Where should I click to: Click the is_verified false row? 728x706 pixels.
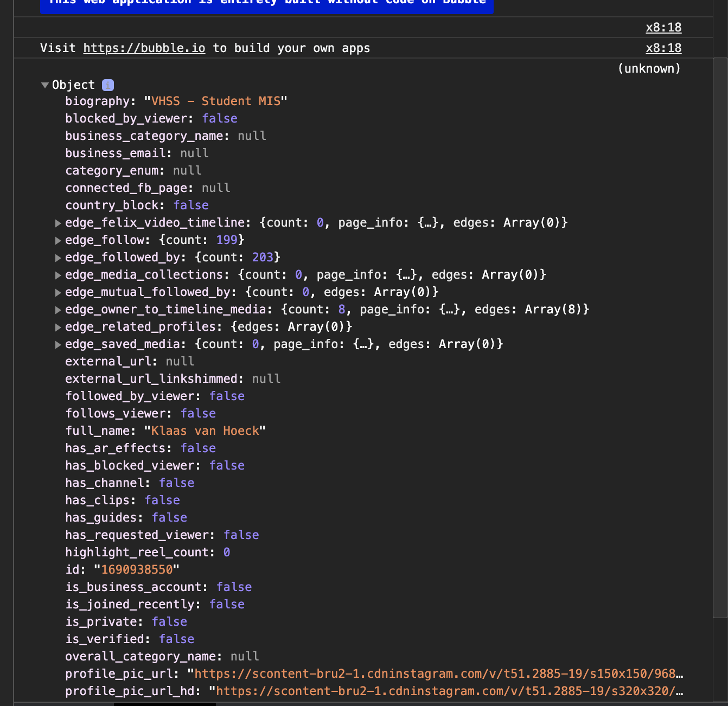point(130,639)
